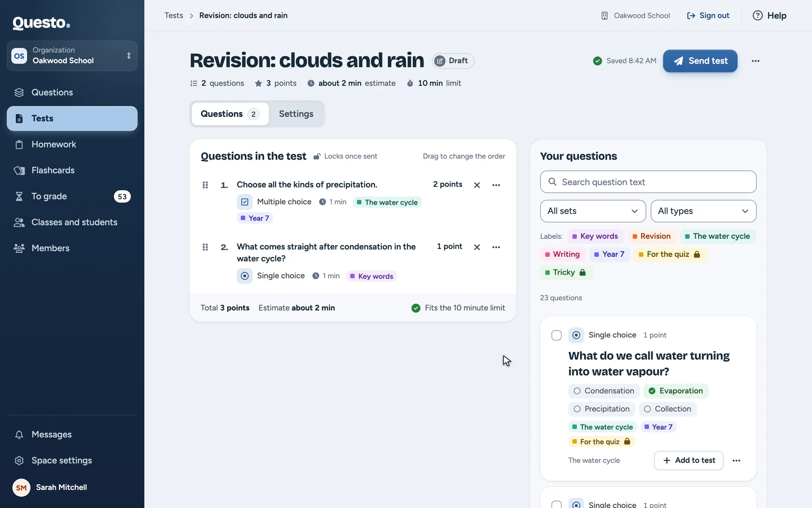Open the Flashcards section icon
Image resolution: width=812 pixels, height=508 pixels.
point(19,170)
